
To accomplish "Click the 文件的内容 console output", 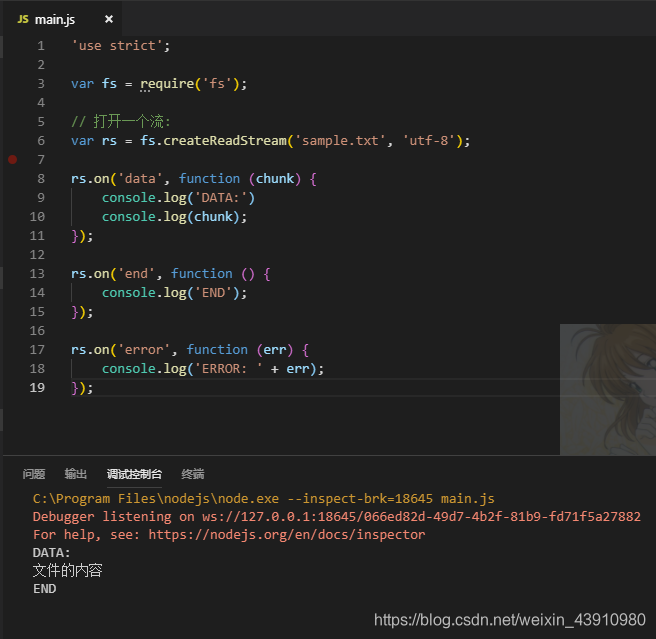I will click(x=67, y=571).
